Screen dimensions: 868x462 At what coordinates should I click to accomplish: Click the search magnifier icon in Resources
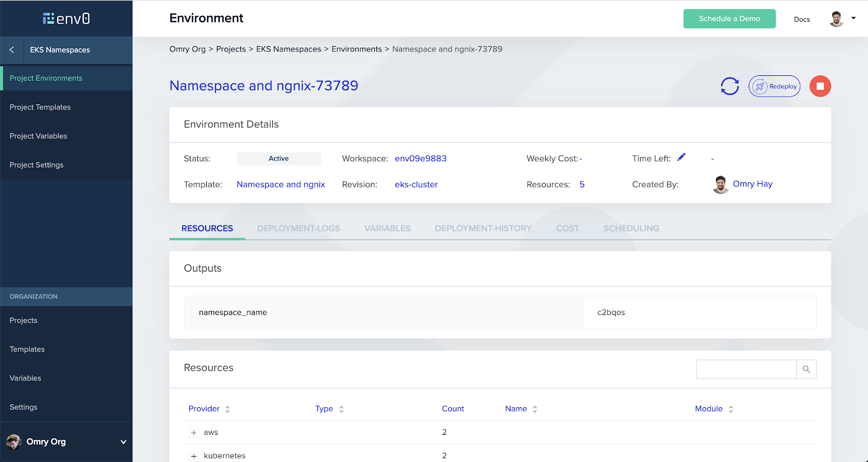coord(806,369)
